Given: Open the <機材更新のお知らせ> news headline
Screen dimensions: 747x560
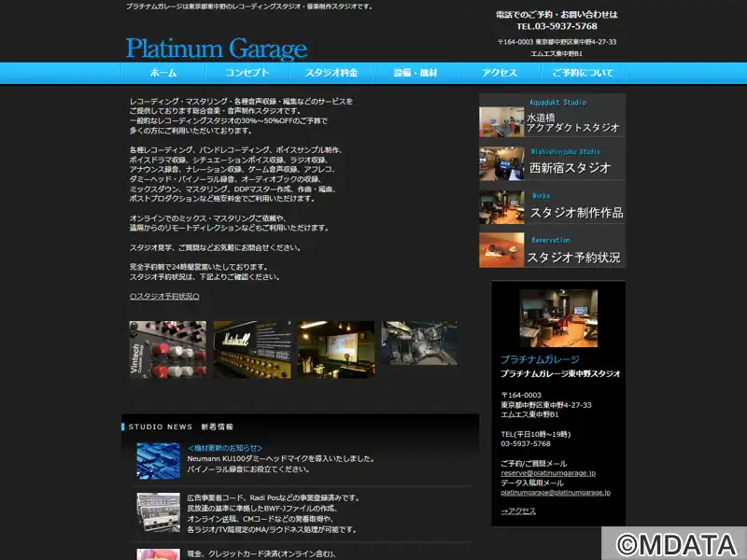Looking at the screenshot, I should [x=225, y=448].
